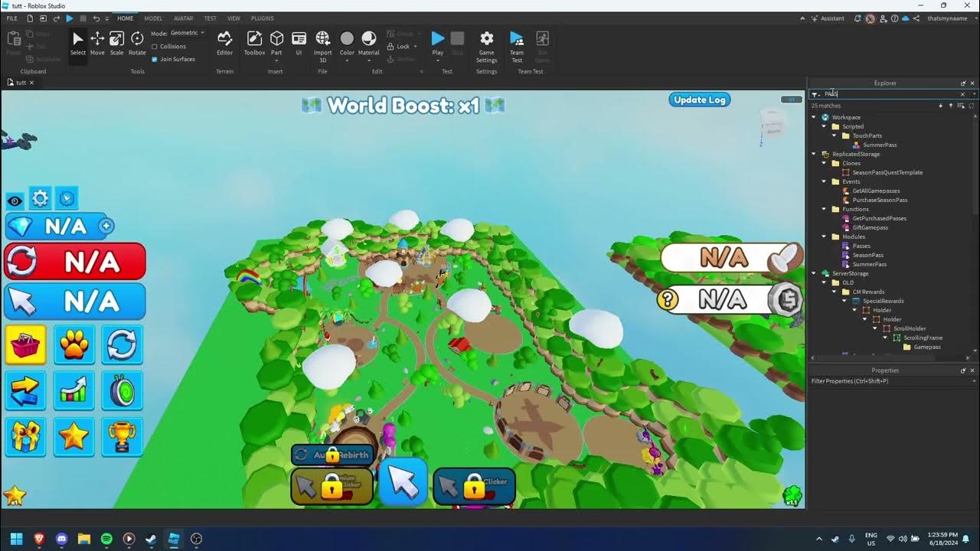
Task: Open the UI editor tool
Action: pos(299,44)
